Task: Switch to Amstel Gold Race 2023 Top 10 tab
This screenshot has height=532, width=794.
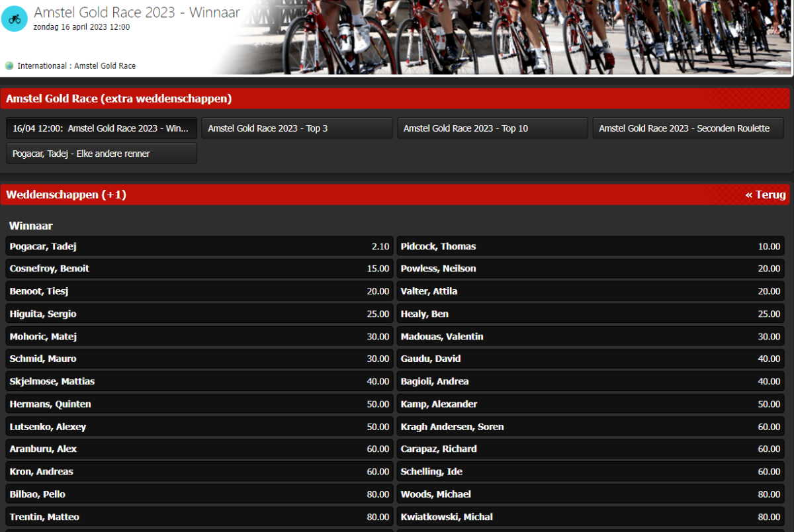Action: click(492, 128)
